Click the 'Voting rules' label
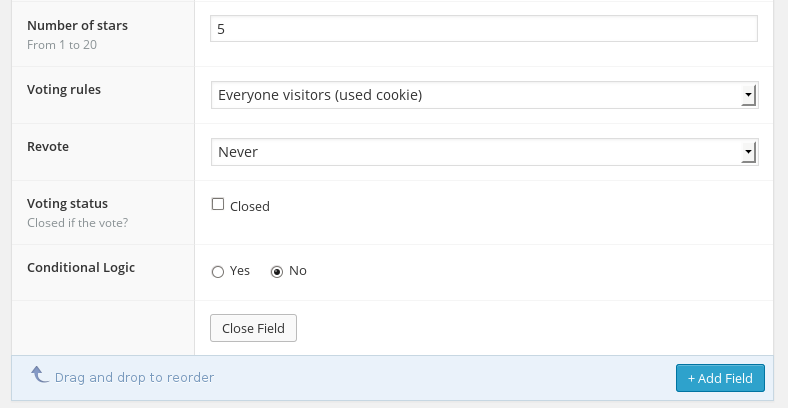Image resolution: width=788 pixels, height=408 pixels. tap(64, 89)
